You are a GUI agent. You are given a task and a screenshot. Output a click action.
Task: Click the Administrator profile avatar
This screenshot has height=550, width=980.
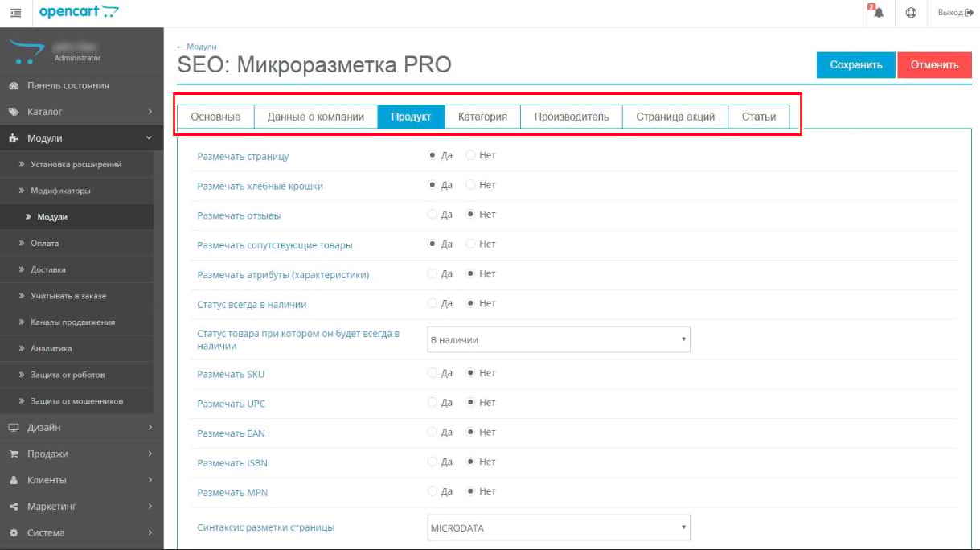(26, 53)
